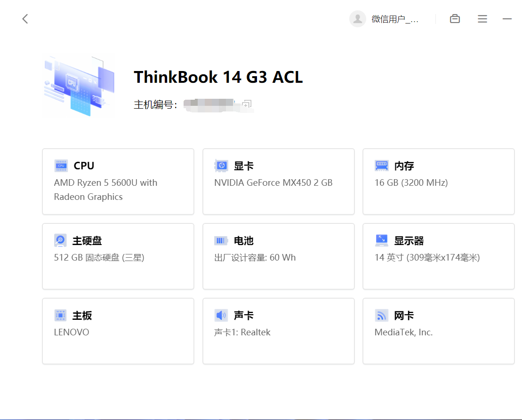Image resolution: width=522 pixels, height=420 pixels.
Task: Click the 14 英寸 display size text
Action: [427, 257]
